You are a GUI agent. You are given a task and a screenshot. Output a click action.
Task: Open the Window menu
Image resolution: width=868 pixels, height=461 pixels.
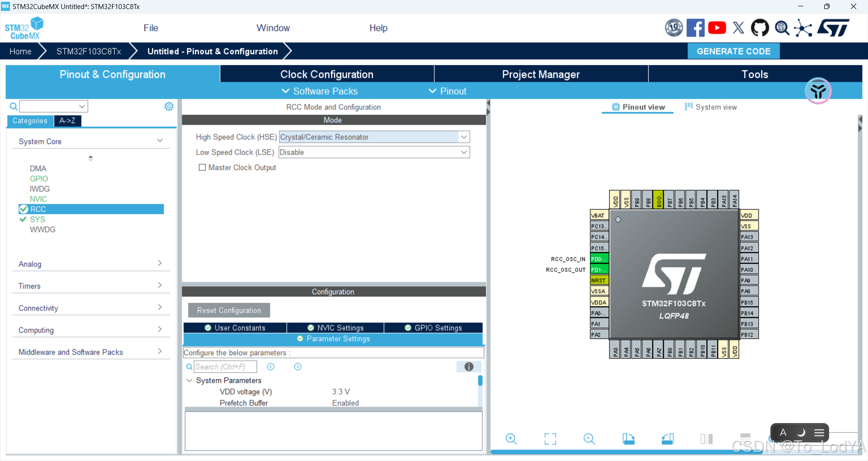tap(273, 28)
